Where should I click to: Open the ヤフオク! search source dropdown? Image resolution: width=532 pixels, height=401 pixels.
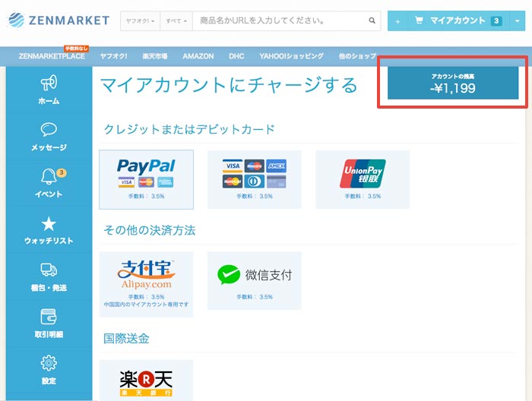pyautogui.click(x=140, y=21)
